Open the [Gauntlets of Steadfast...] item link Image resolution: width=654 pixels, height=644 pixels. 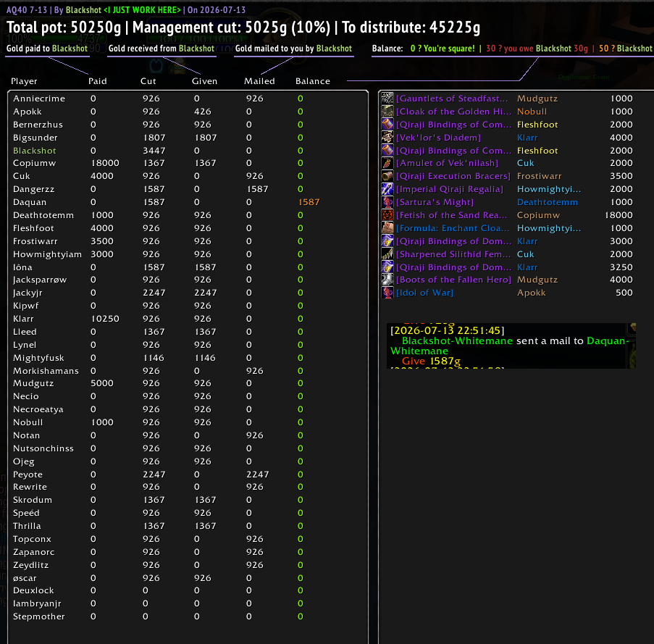[452, 99]
